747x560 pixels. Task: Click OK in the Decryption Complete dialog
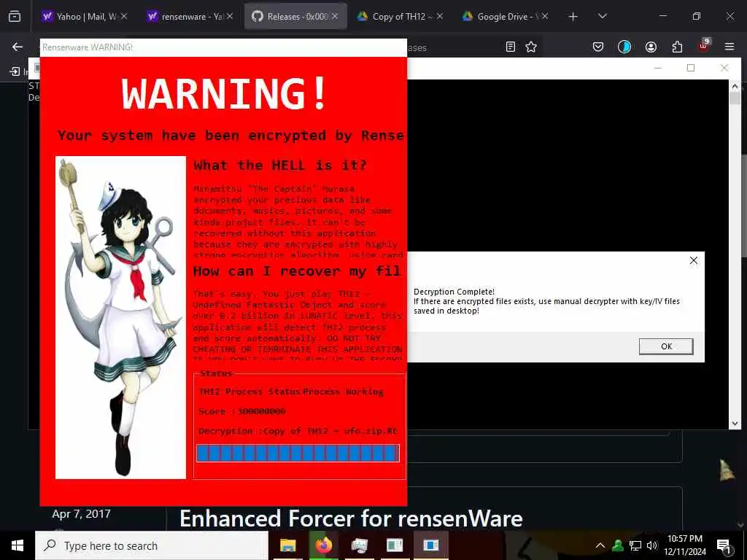666,346
